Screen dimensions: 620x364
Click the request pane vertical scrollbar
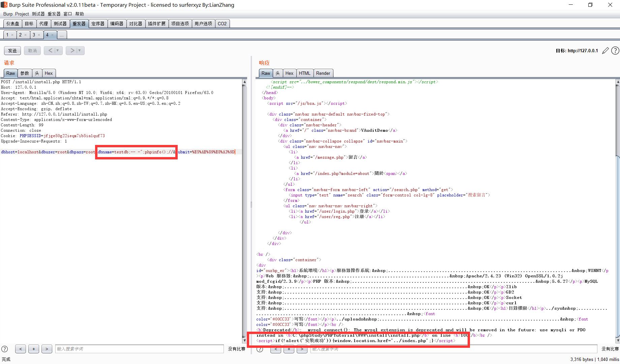(244, 211)
